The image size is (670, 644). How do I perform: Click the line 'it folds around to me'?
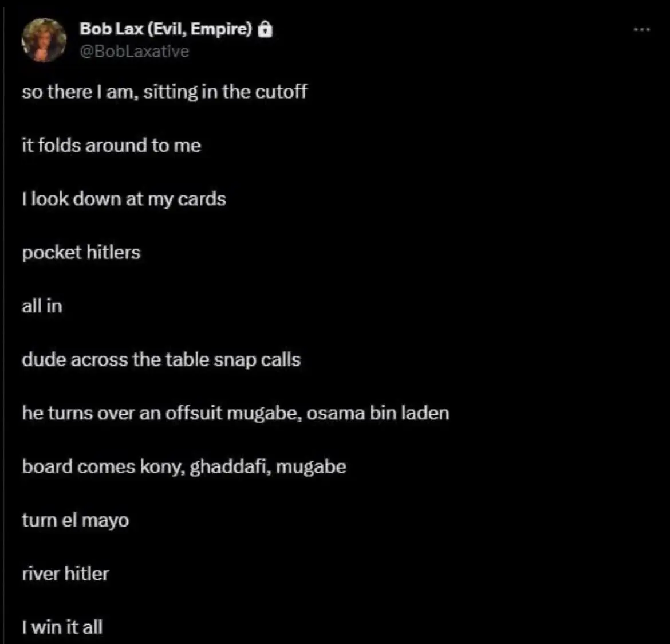coord(112,146)
